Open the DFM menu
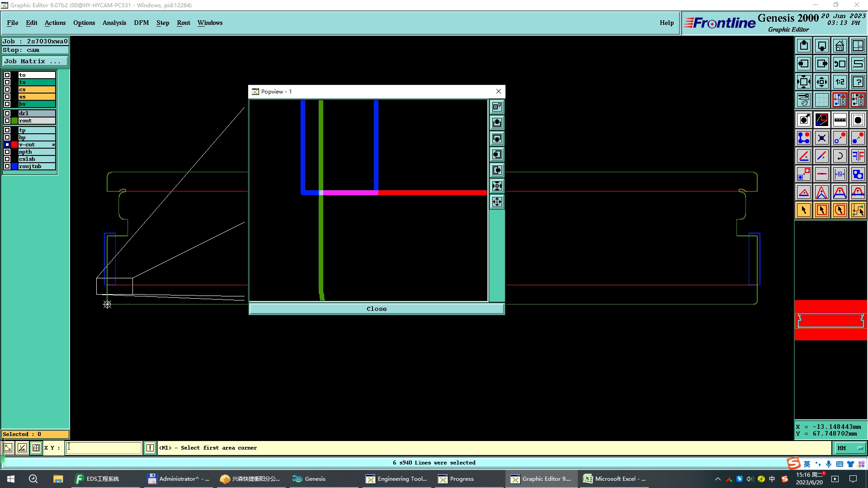This screenshot has width=868, height=488. coord(141,23)
